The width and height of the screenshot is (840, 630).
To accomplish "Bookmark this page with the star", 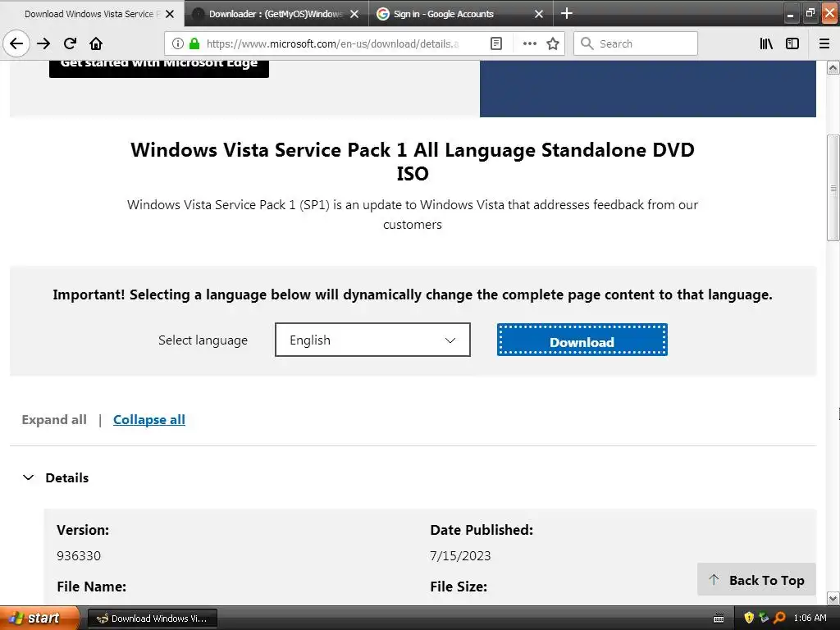I will pos(553,43).
